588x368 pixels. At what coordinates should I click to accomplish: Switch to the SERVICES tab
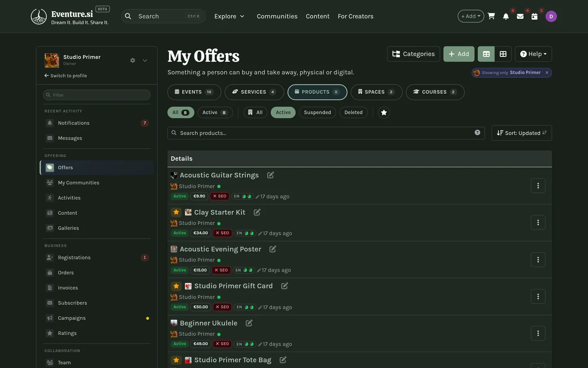tap(254, 92)
